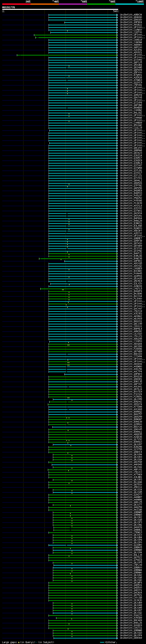Click the cyan alignment bar for UniRef100_Q9FNV4
Screen dimensions: 146x644
91,22
